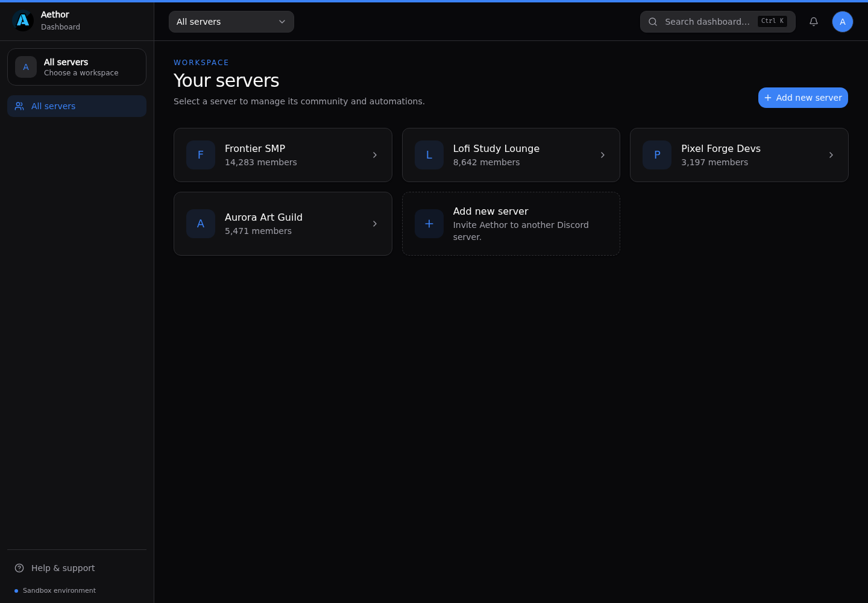This screenshot has height=603, width=868.
Task: Click the Ctrl K shortcut badge
Action: pyautogui.click(x=772, y=21)
